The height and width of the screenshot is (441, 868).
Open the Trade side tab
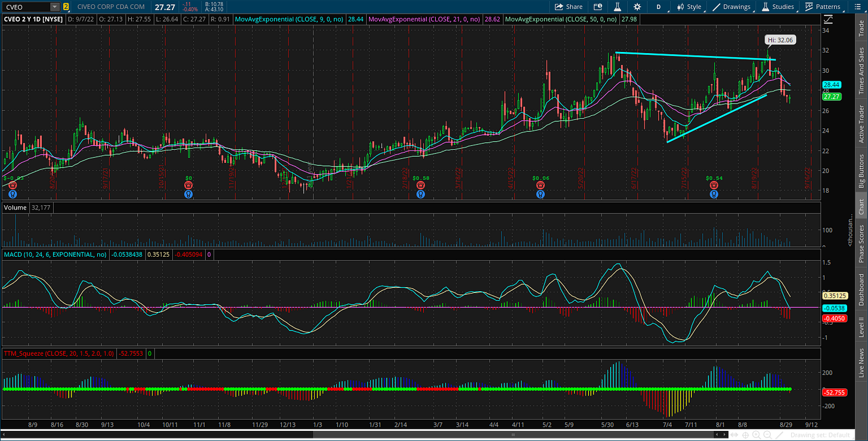tap(861, 29)
